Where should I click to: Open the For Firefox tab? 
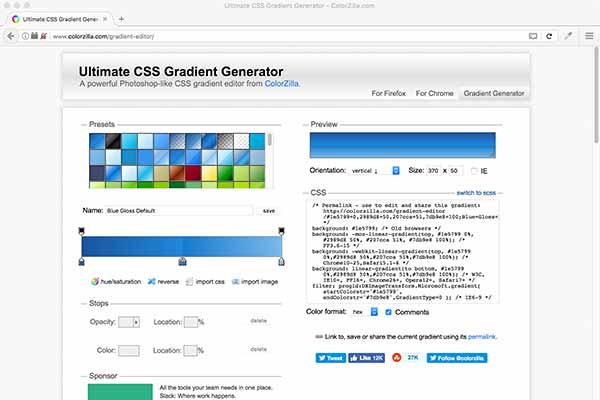click(388, 93)
